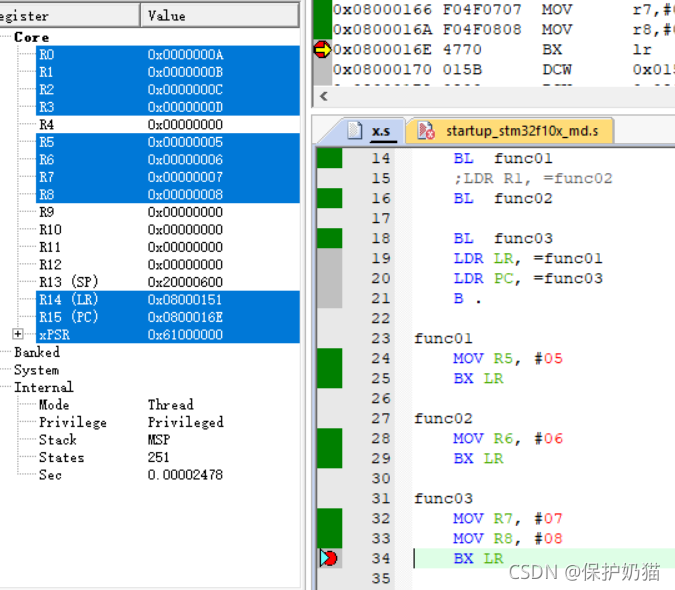
Task: Click R0 value 0x0000000A
Action: point(186,55)
